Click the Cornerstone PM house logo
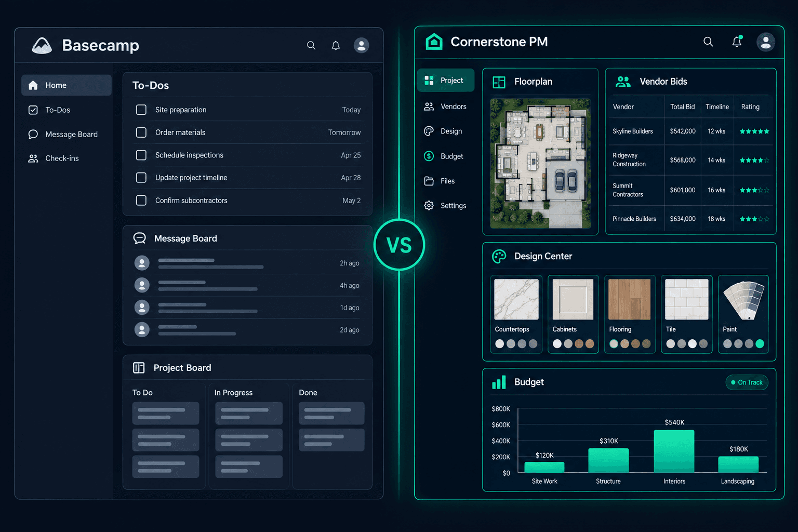The width and height of the screenshot is (798, 532). [434, 42]
